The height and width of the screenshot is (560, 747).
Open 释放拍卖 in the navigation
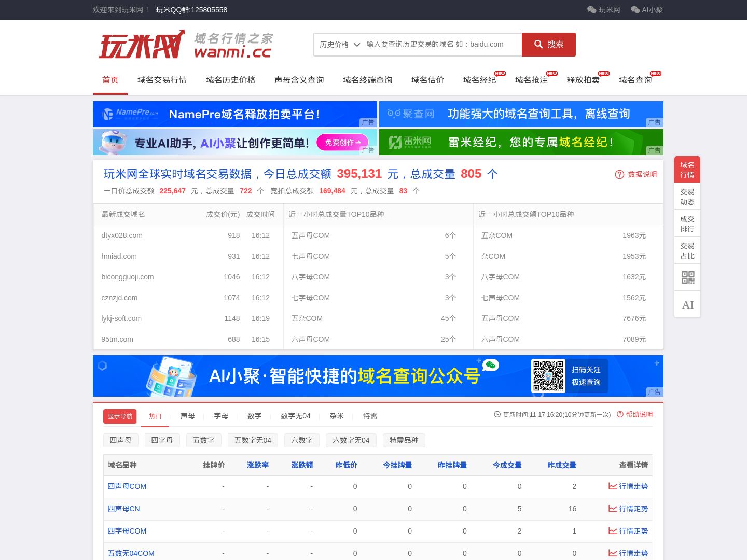click(x=584, y=80)
